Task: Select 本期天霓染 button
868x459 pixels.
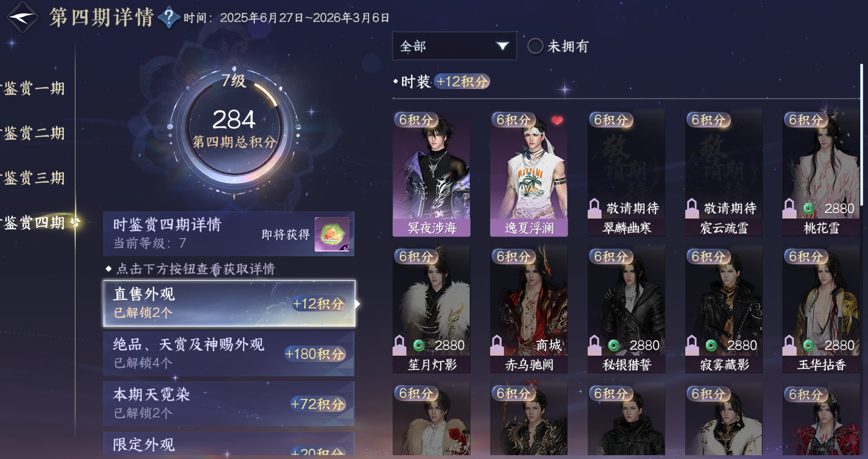Action: pos(228,403)
